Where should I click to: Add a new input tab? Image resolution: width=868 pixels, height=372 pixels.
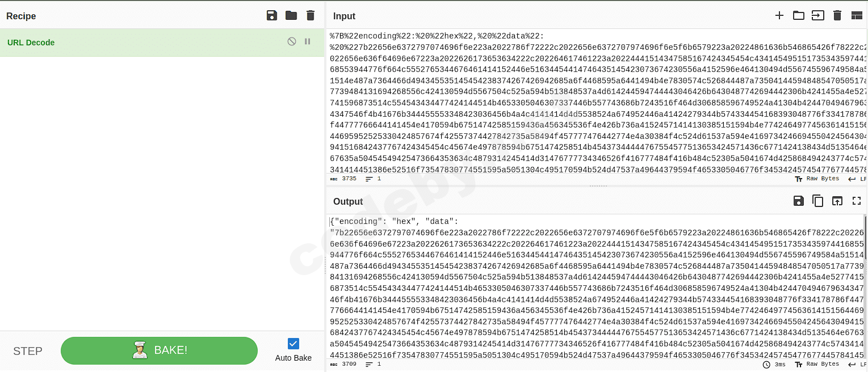pyautogui.click(x=779, y=16)
